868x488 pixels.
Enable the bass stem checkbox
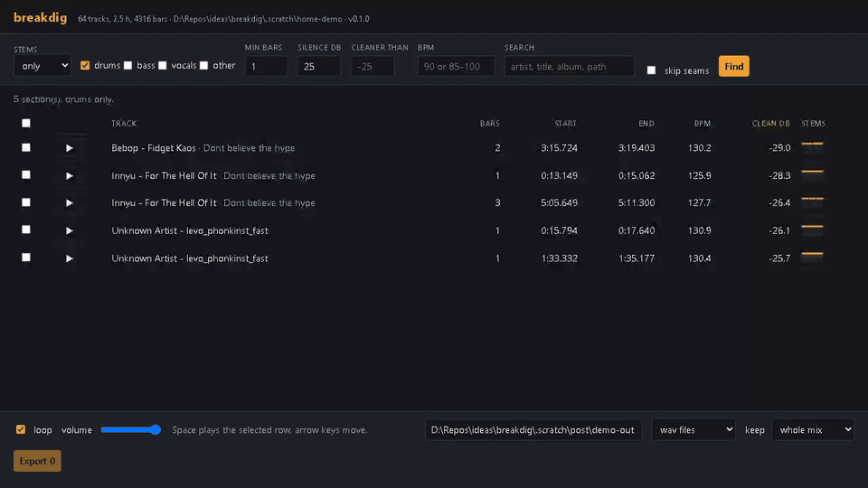pos(127,65)
